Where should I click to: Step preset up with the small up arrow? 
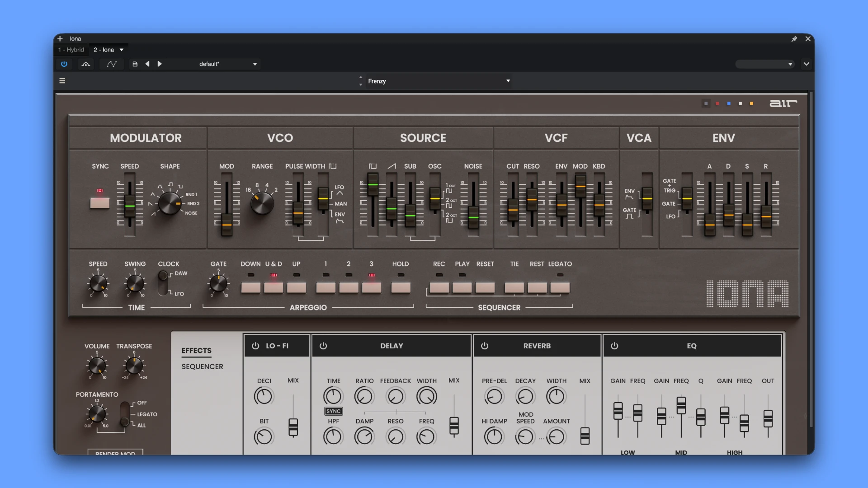pos(361,77)
